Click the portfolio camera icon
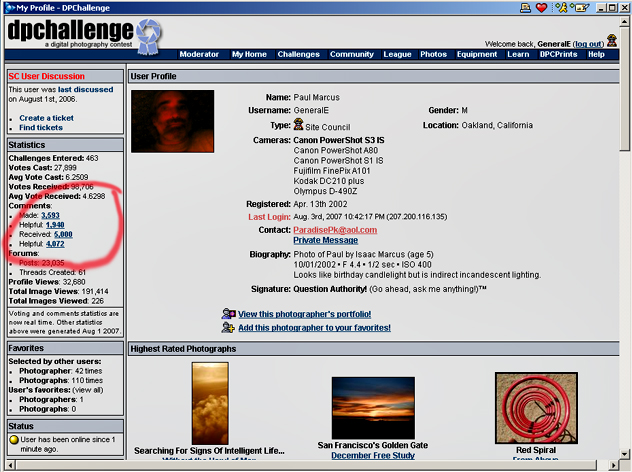Viewport: 632px width, 472px height. pos(229,314)
